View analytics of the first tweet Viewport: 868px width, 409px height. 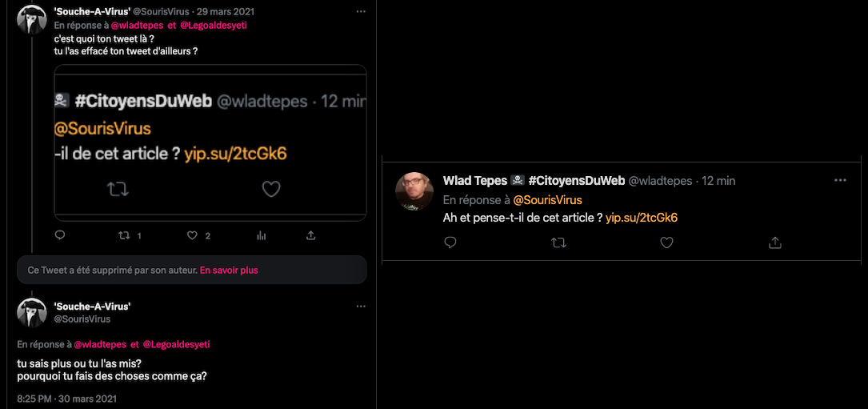261,235
